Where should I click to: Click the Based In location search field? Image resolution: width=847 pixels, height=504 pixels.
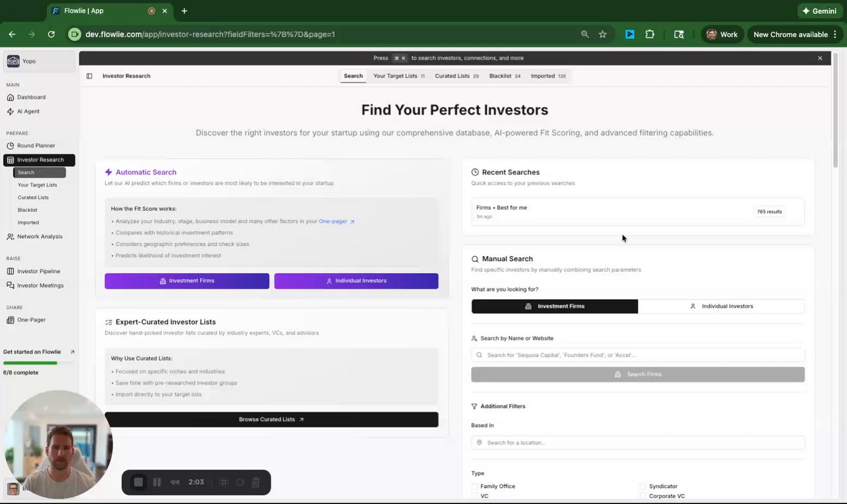638,442
